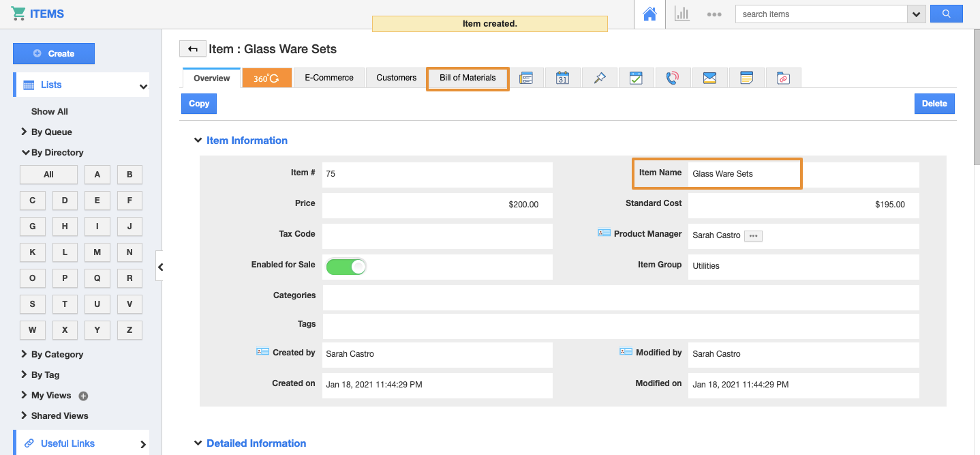Viewport: 980px width, 455px height.
Task: Open the calendar tab icon
Action: point(562,78)
